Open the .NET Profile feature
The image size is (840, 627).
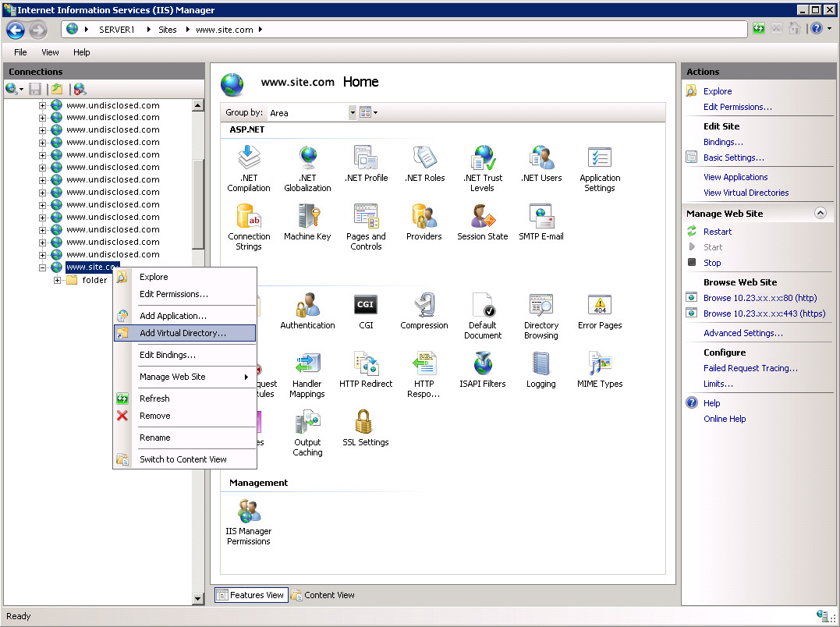(366, 163)
